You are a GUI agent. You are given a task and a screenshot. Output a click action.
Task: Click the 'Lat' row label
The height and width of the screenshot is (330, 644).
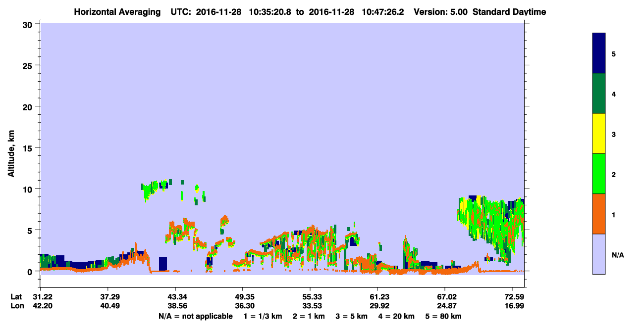coord(16,297)
